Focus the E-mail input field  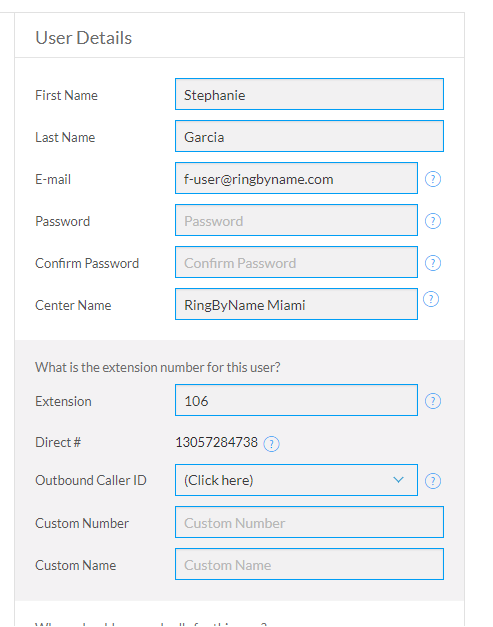pyautogui.click(x=296, y=178)
